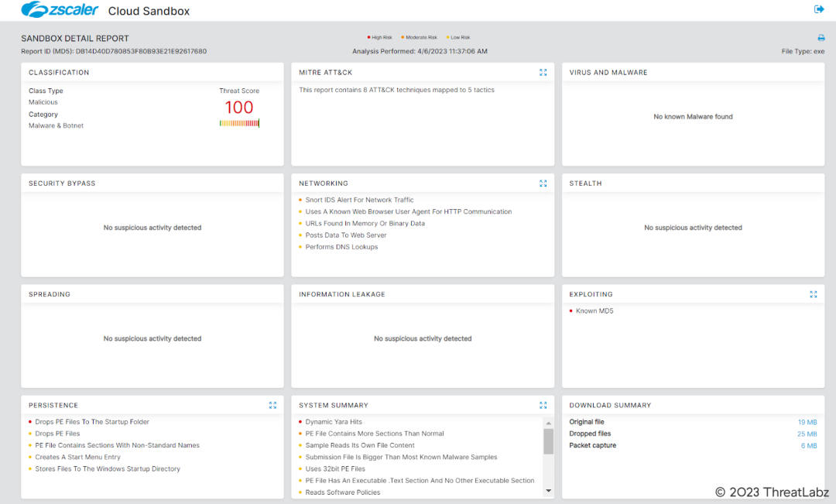
Task: Click the print report icon
Action: tap(821, 38)
